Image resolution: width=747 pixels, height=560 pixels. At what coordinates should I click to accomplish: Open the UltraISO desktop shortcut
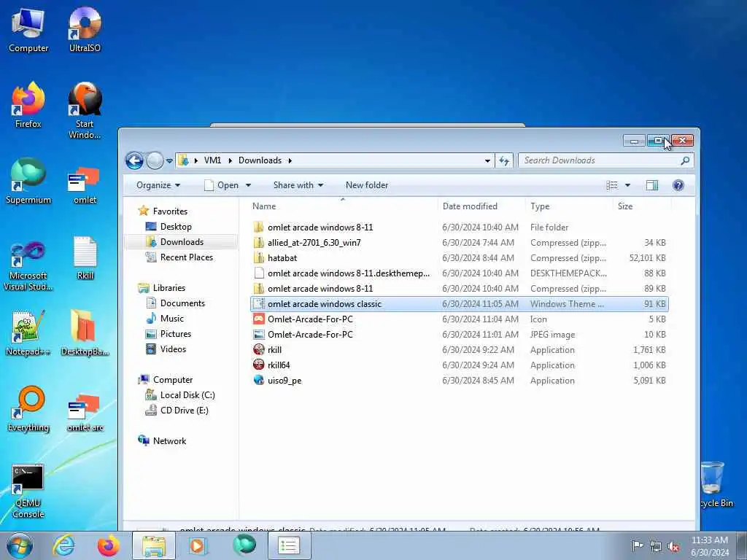[x=85, y=31]
